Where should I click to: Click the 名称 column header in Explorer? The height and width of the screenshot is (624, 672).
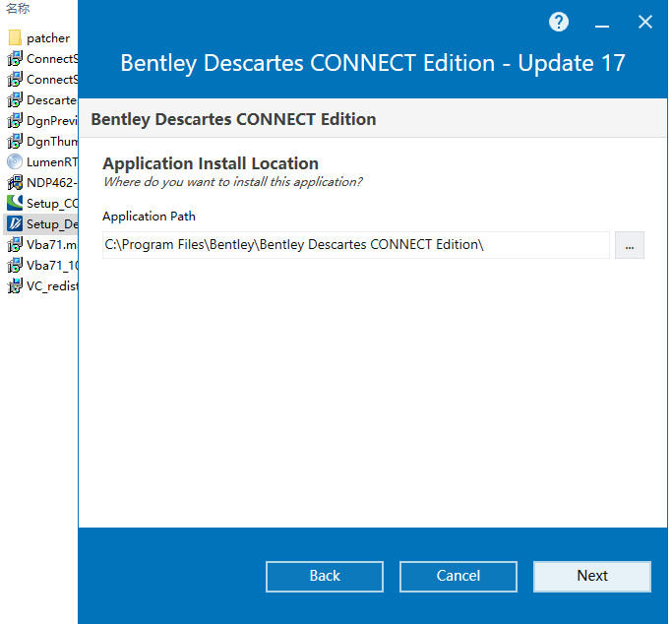pyautogui.click(x=18, y=9)
